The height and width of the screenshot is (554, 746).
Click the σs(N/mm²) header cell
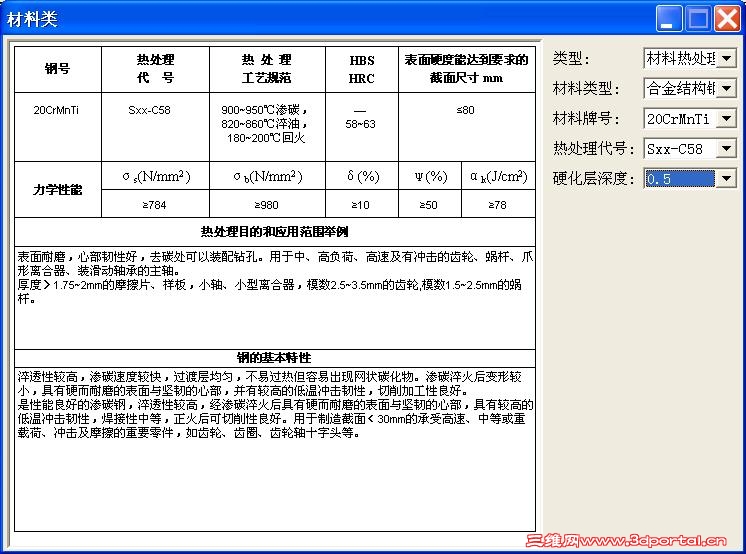156,177
